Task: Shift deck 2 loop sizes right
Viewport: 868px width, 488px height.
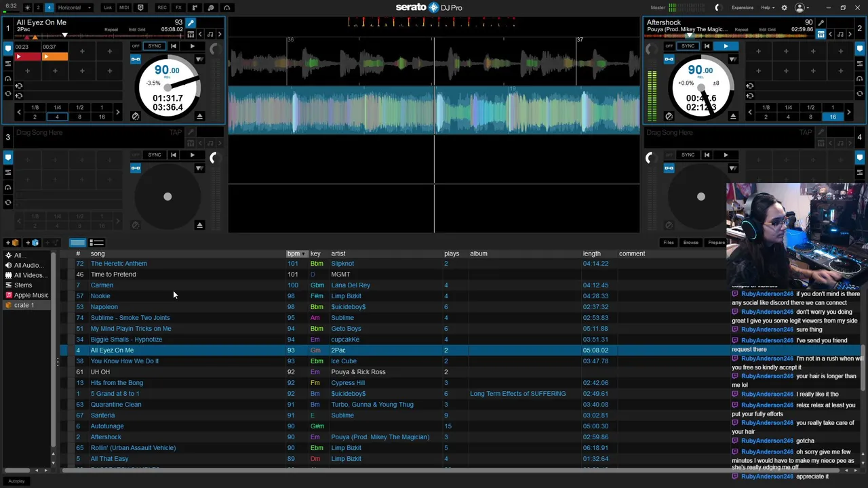Action: 850,112
